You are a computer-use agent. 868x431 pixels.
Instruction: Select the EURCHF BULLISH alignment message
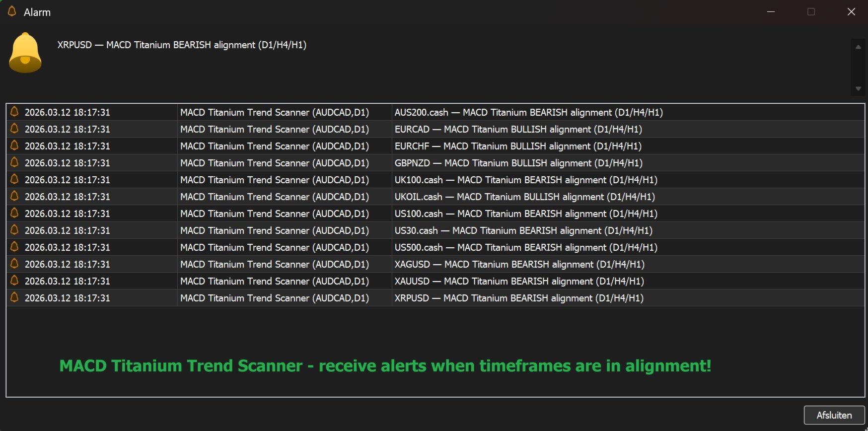(x=518, y=146)
